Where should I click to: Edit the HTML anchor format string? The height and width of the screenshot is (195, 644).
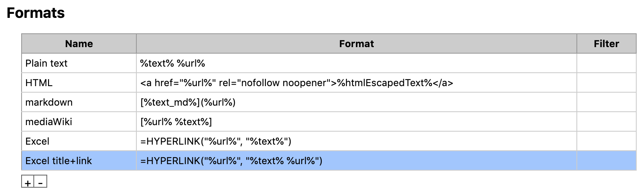[296, 83]
